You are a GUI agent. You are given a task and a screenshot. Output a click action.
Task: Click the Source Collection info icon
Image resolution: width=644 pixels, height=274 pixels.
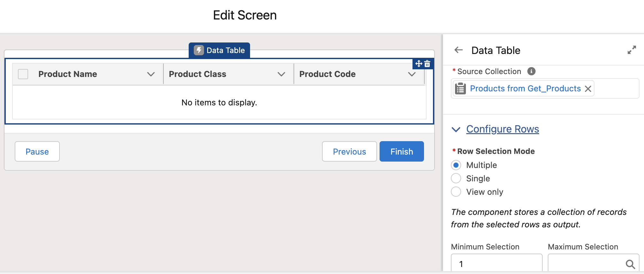tap(531, 71)
